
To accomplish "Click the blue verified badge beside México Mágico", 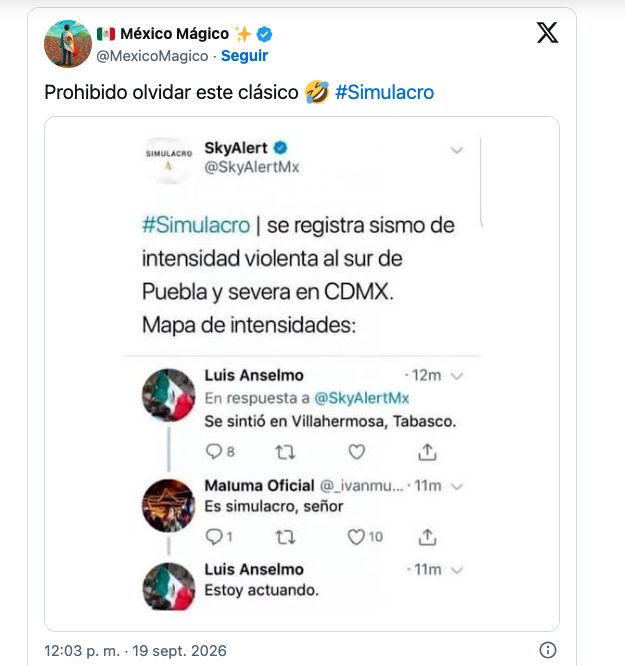I will click(264, 34).
